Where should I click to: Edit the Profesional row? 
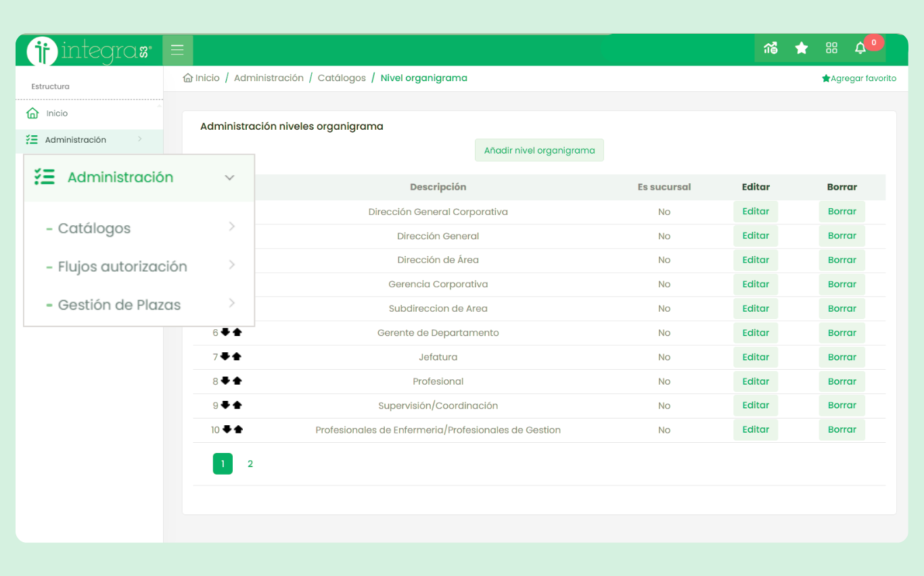(x=756, y=382)
